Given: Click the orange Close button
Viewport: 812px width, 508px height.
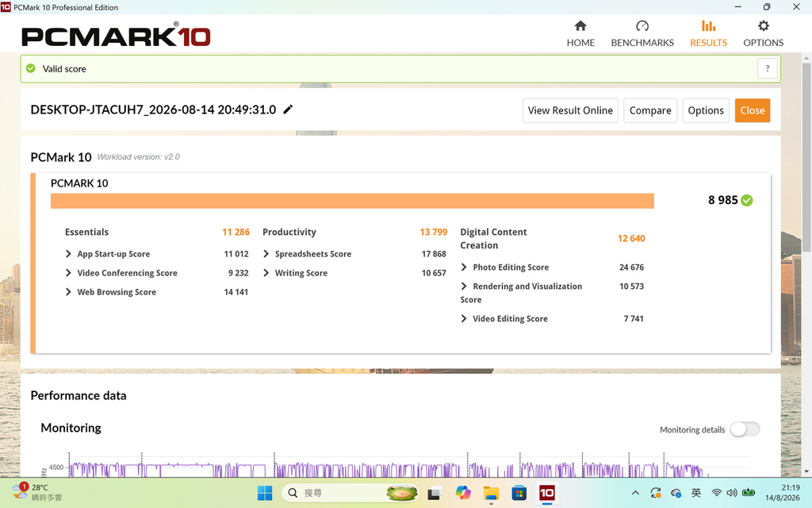Looking at the screenshot, I should point(752,110).
